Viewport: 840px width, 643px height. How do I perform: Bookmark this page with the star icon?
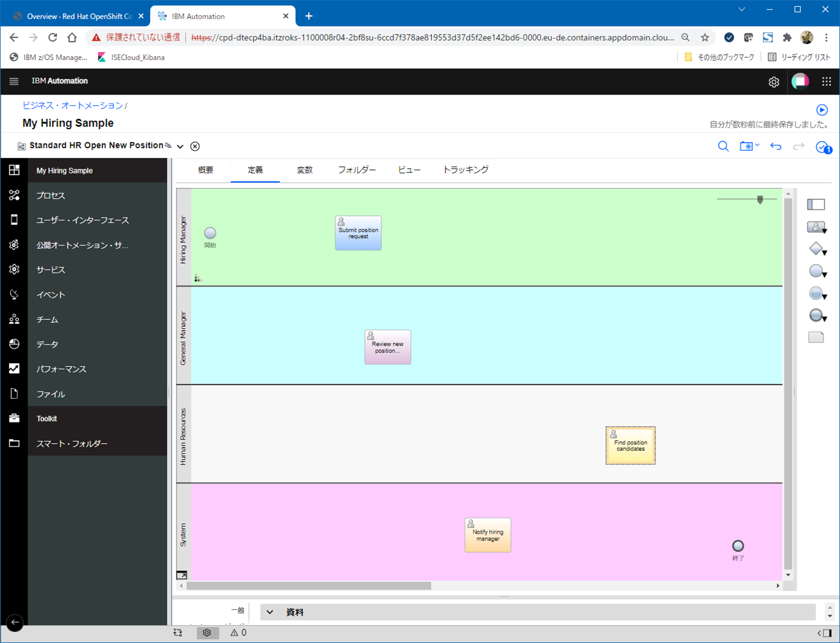pos(705,37)
